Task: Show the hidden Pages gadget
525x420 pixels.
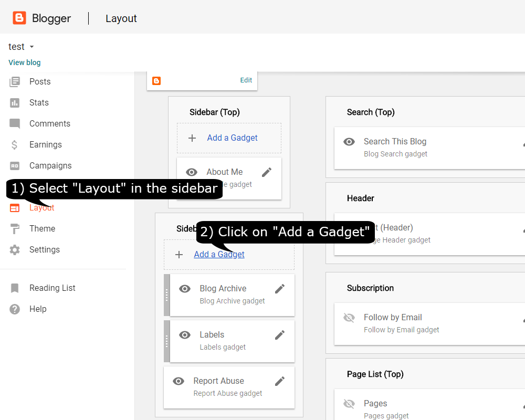Action: point(349,404)
